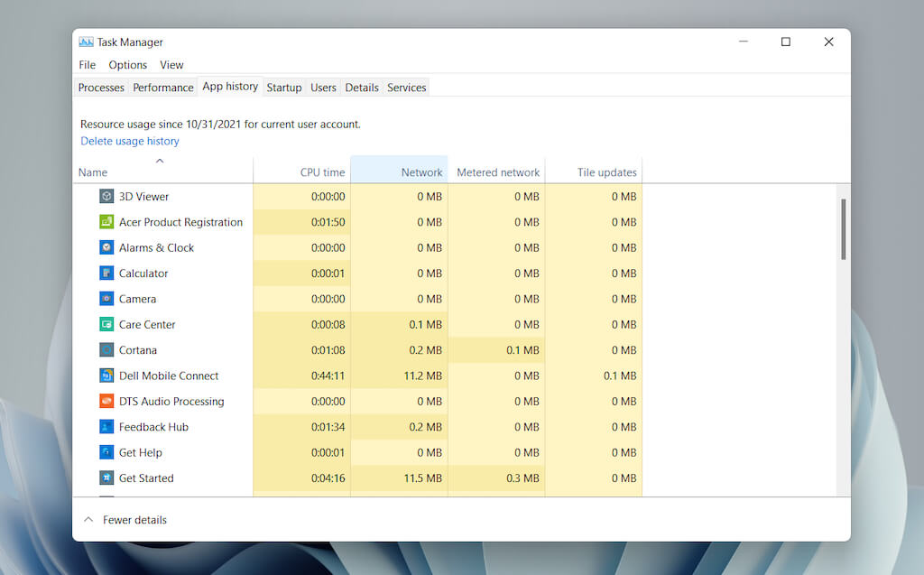Select the DTS Audio Processing row
Viewport: 924px width, 575px height.
click(171, 402)
